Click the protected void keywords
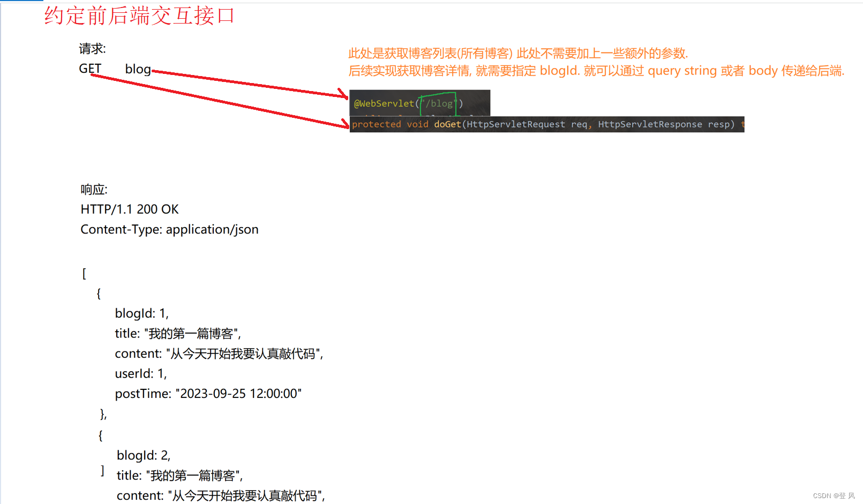This screenshot has height=504, width=863. pos(390,124)
